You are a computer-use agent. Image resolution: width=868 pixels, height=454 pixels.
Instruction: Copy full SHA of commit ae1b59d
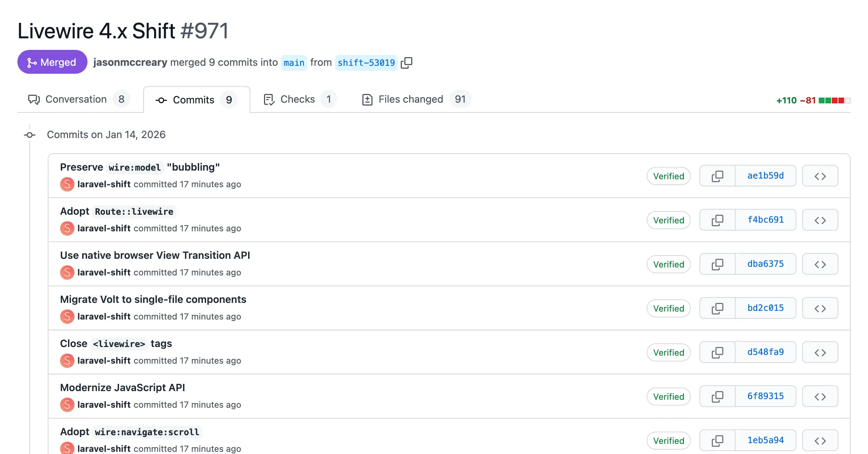point(717,176)
